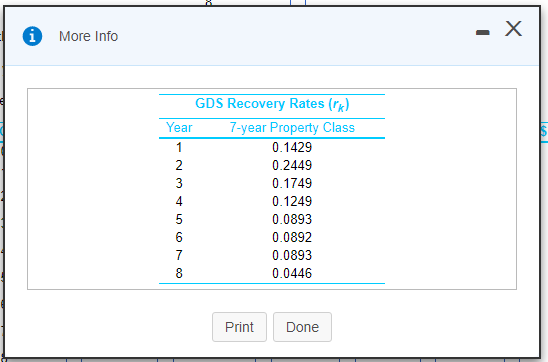Click year number 6 in the table
Viewport: 548px width, 362px height.
point(179,237)
